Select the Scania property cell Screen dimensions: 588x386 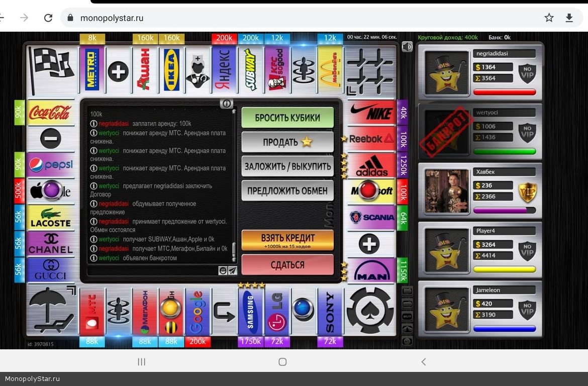point(371,217)
